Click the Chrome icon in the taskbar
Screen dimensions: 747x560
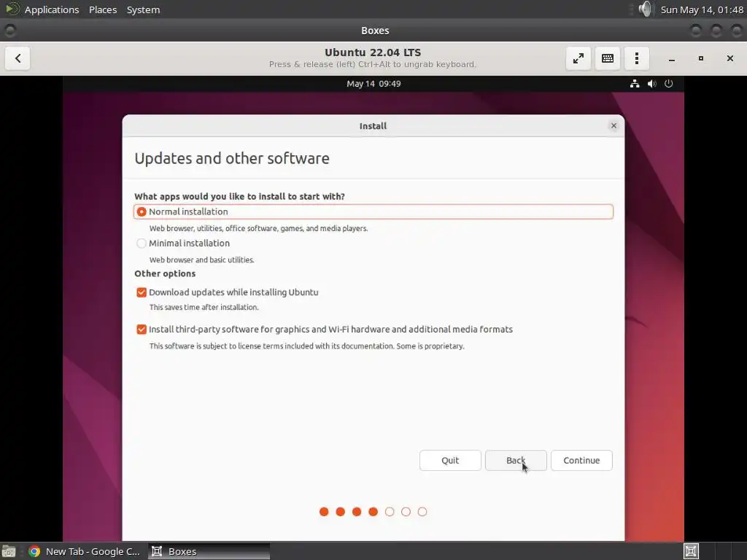coord(34,551)
